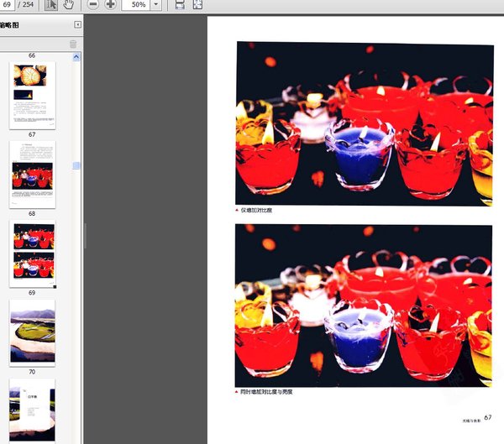The width and height of the screenshot is (504, 444).
Task: Click printed page number 67 at page bottom
Action: (x=487, y=417)
